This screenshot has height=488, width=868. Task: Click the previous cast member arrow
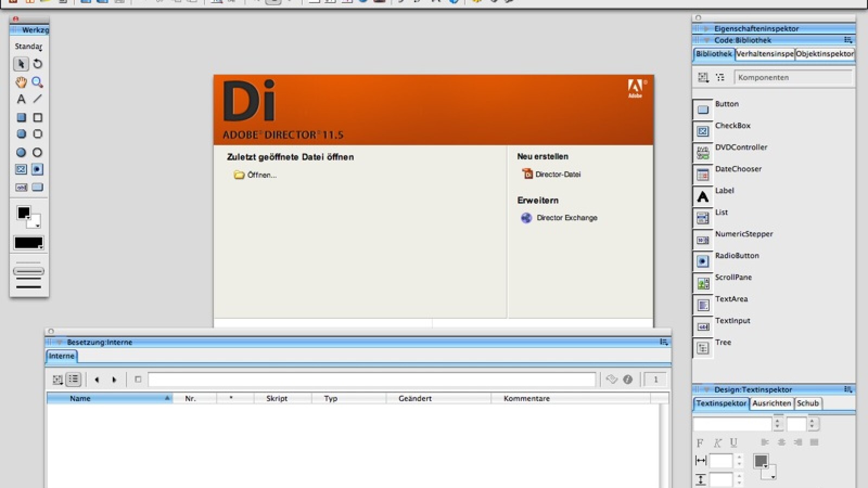click(97, 380)
